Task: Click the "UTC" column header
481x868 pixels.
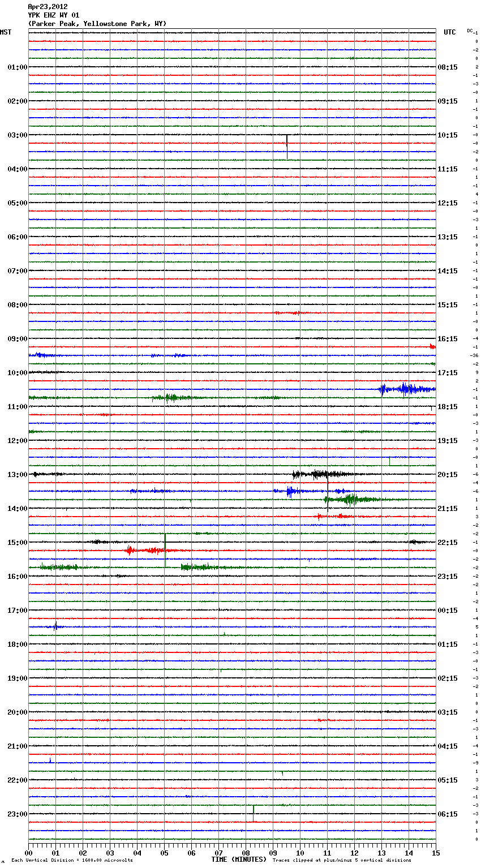Action: point(450,32)
